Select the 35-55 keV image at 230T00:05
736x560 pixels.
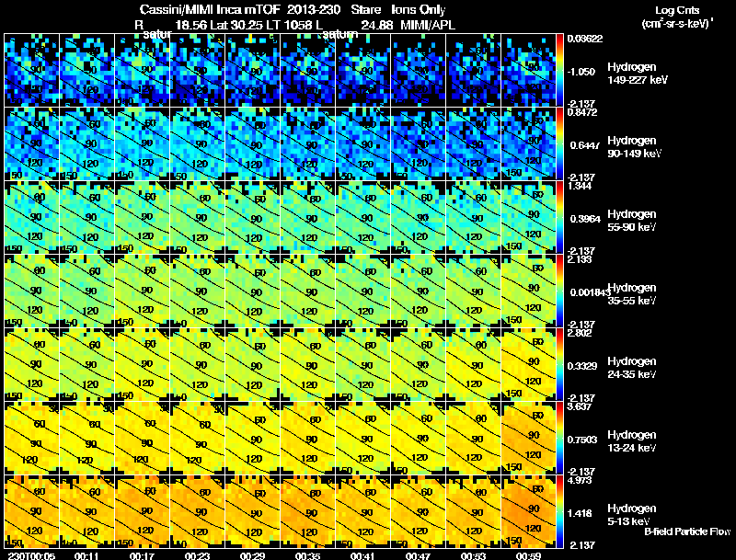click(32, 291)
